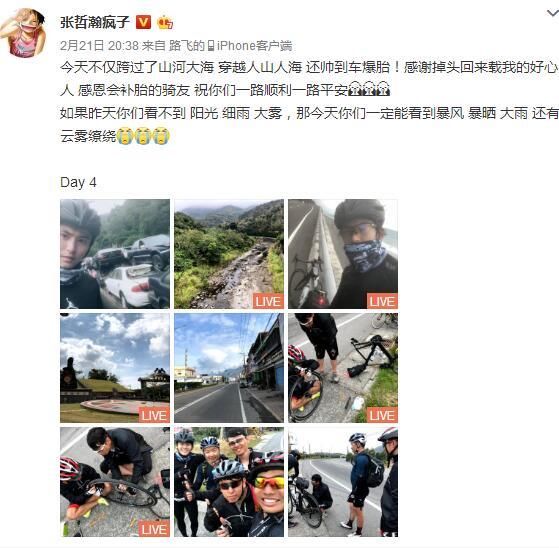Open the group selfie of cyclists
Viewport: 559px width, 548px height.
229,482
